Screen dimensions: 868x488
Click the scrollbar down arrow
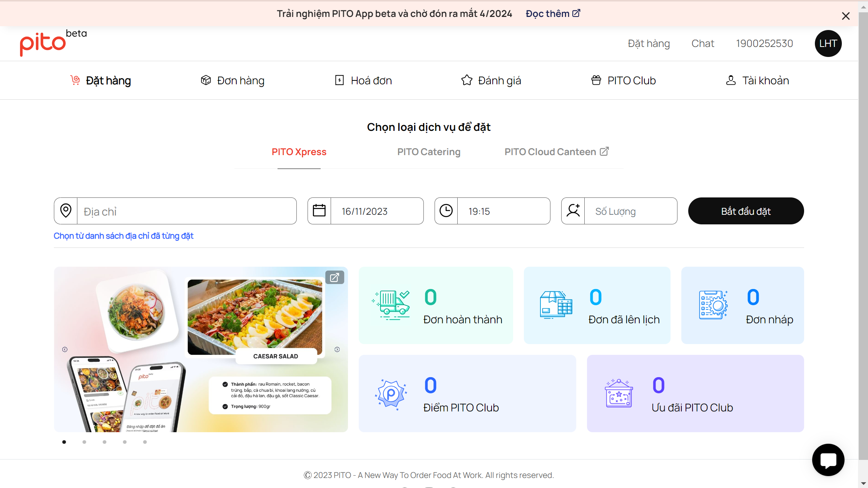863,484
